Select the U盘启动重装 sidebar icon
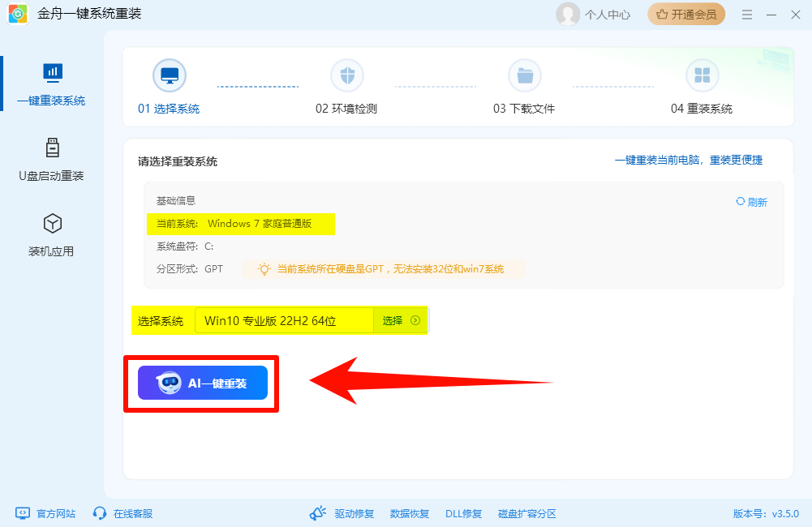This screenshot has height=527, width=812. click(51, 158)
